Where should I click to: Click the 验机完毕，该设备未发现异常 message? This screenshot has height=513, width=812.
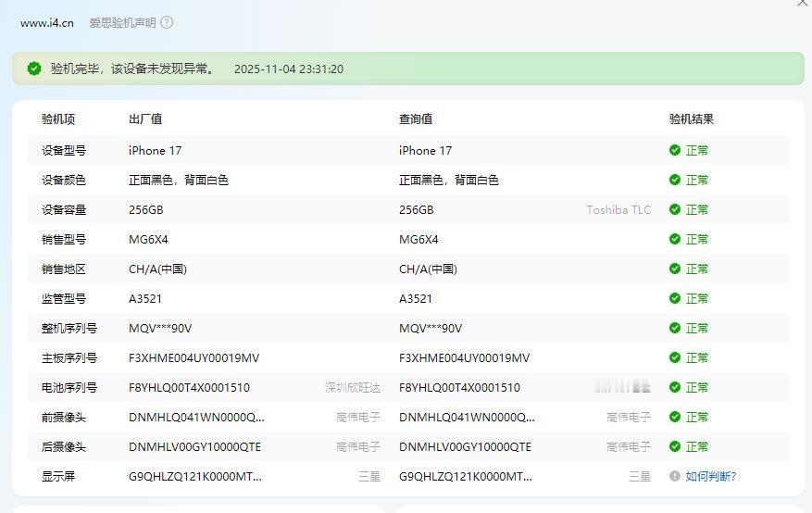132,69
